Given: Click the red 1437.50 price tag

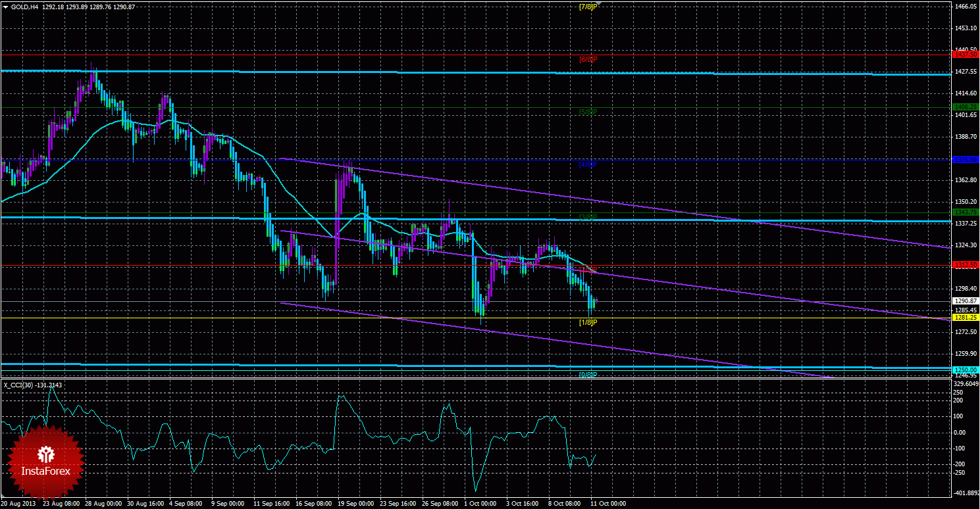Looking at the screenshot, I should [964, 55].
